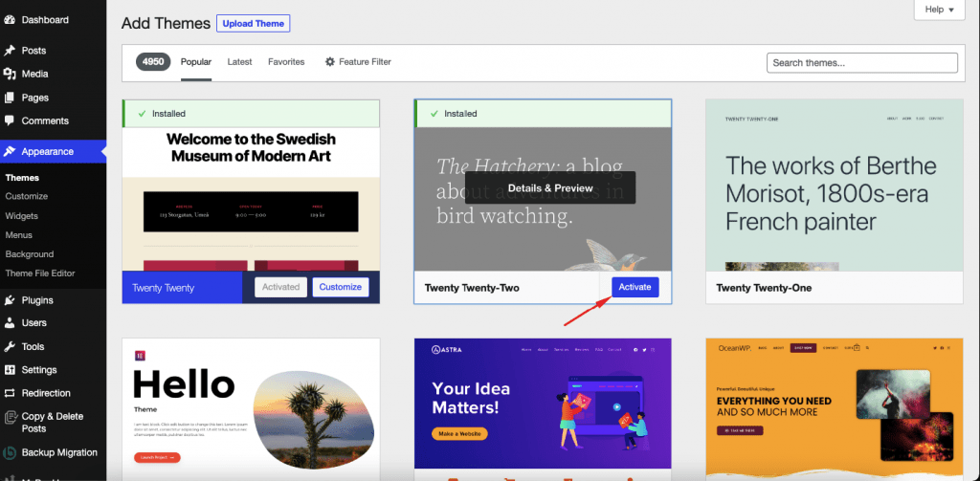Select the Twenty Twenty-One theme thumbnail
This screenshot has width=980, height=481.
point(835,185)
